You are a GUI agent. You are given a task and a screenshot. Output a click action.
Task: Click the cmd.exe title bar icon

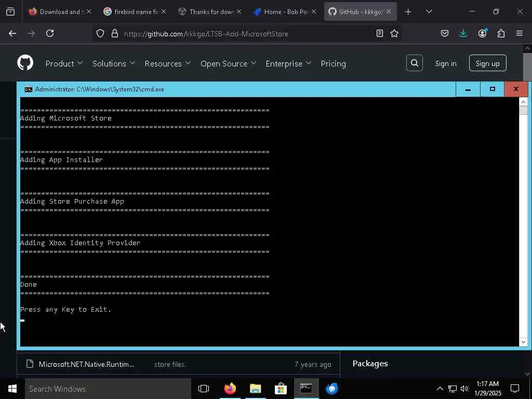point(29,89)
